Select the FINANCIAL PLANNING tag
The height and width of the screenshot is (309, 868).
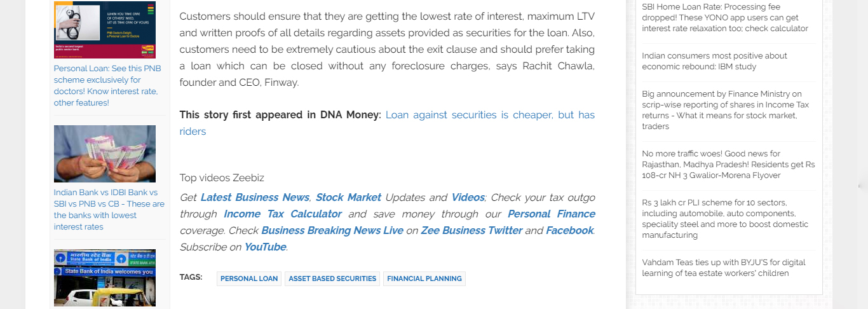(424, 278)
